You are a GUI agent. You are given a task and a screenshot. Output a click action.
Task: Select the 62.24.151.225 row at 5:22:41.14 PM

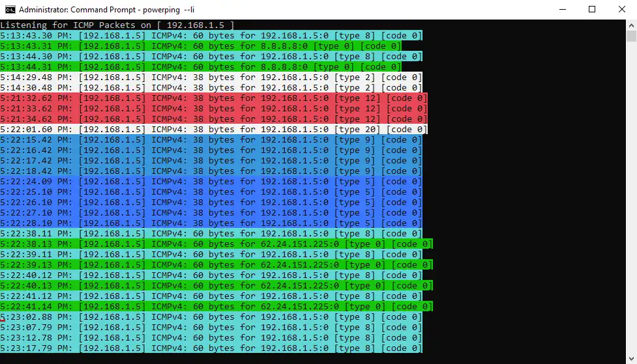(216, 307)
